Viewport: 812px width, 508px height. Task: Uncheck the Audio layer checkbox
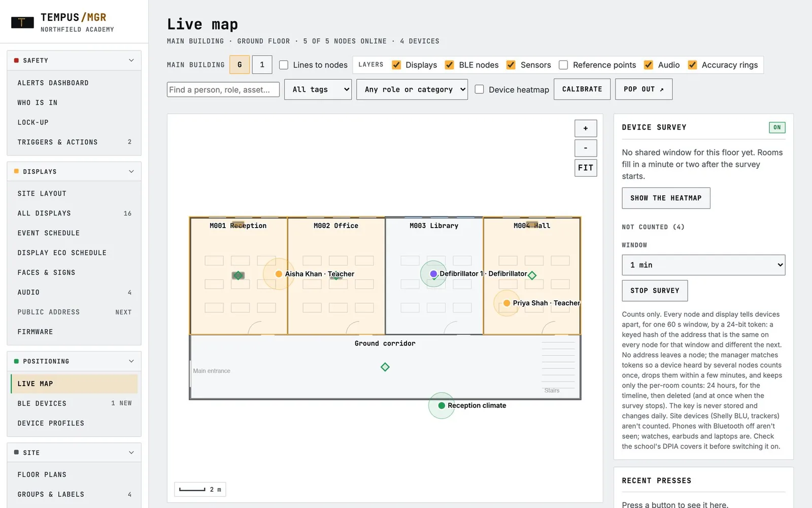(649, 65)
